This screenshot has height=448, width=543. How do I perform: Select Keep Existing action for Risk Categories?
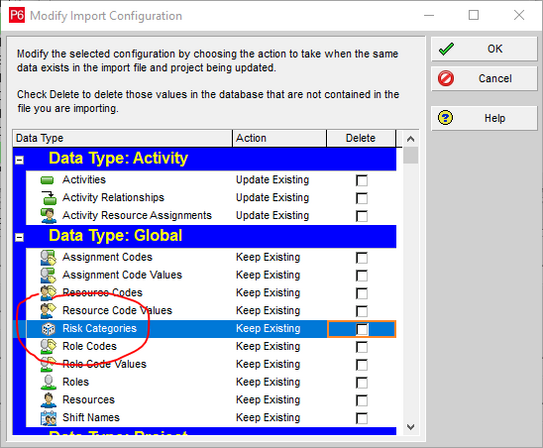click(268, 329)
